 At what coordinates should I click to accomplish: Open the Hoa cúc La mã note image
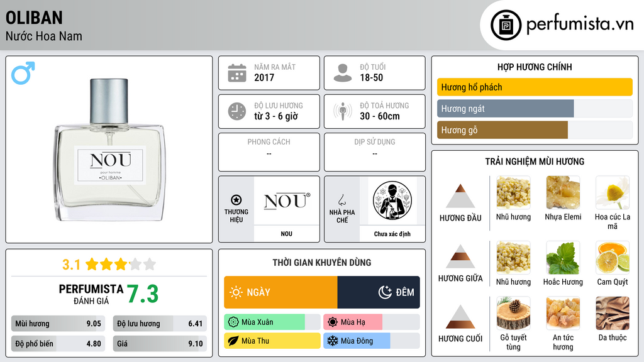tap(613, 193)
